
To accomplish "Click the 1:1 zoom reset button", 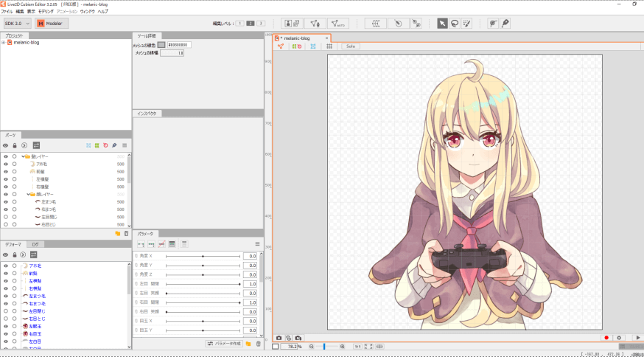I will click(357, 347).
